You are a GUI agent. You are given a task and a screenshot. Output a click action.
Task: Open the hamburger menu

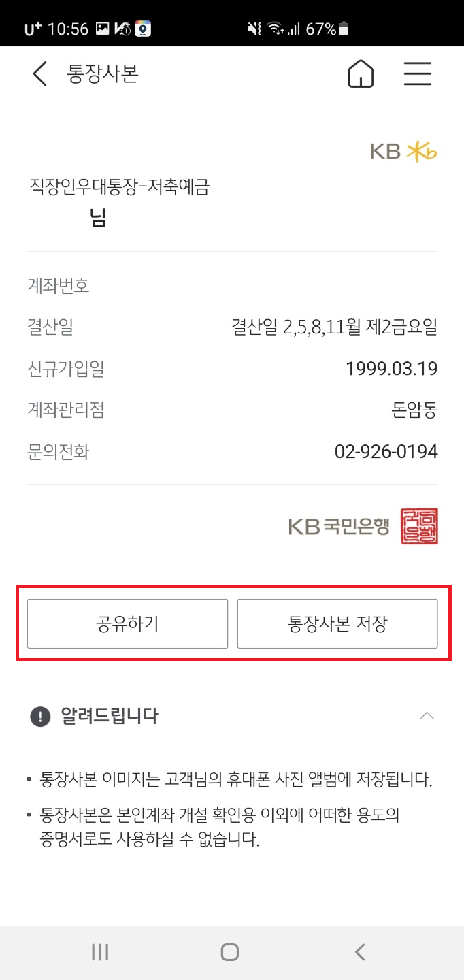[x=418, y=74]
